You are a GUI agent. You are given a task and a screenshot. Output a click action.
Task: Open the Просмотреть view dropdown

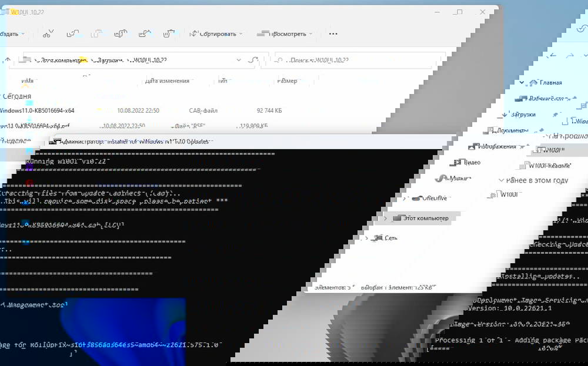(x=285, y=33)
